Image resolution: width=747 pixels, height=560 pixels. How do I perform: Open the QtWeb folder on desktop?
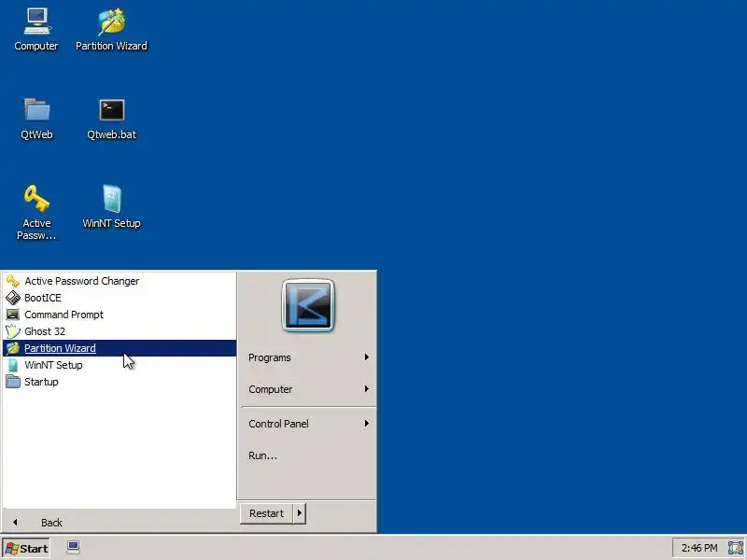pos(36,119)
